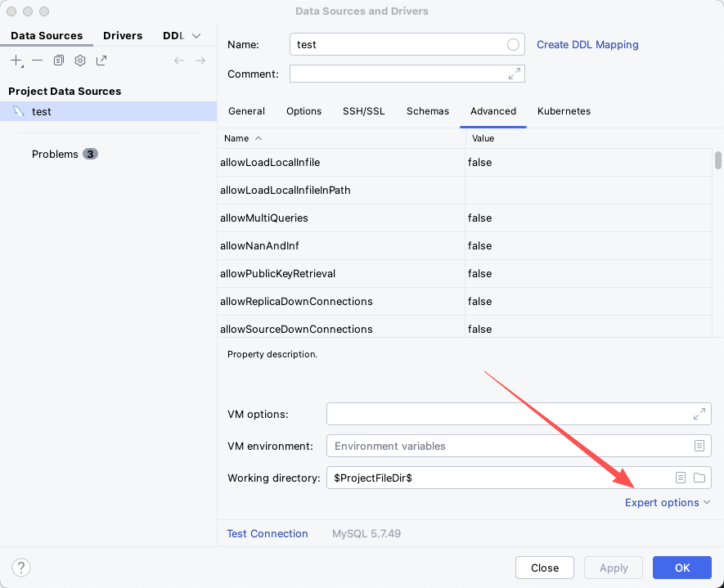
Task: Open the help question mark button
Action: (22, 568)
